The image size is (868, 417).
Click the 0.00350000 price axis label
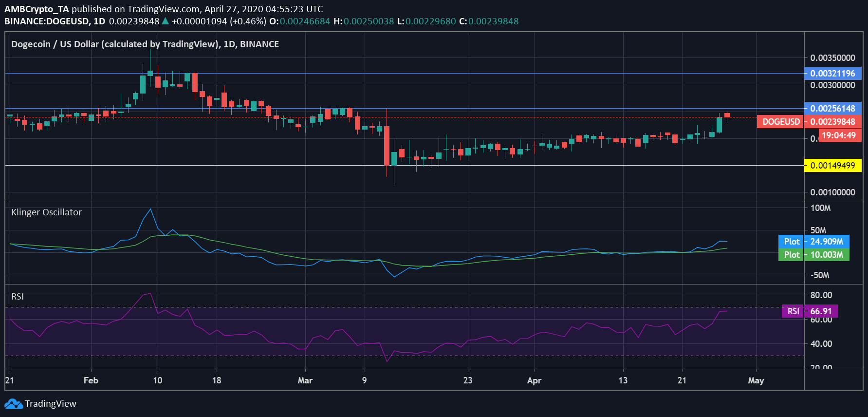pyautogui.click(x=832, y=58)
